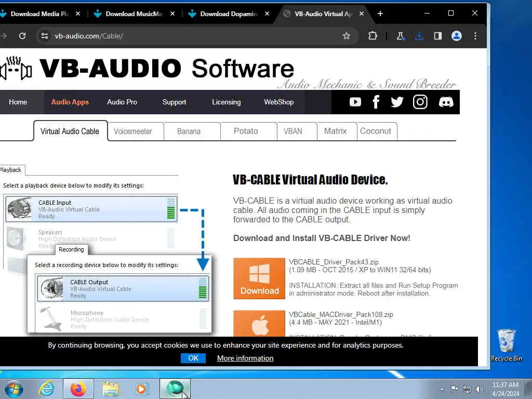The image size is (532, 399).
Task: Open the Audio Pro menu item
Action: click(x=122, y=102)
